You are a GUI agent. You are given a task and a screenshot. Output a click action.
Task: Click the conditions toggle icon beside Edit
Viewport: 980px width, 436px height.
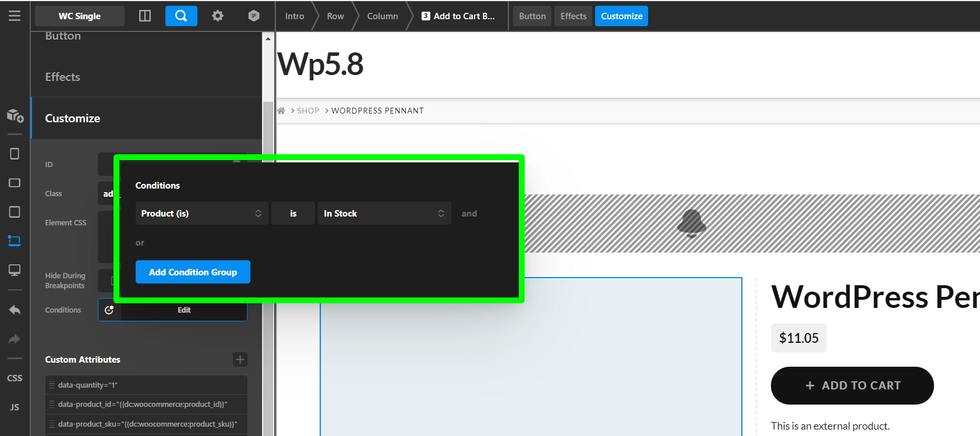[x=109, y=310]
